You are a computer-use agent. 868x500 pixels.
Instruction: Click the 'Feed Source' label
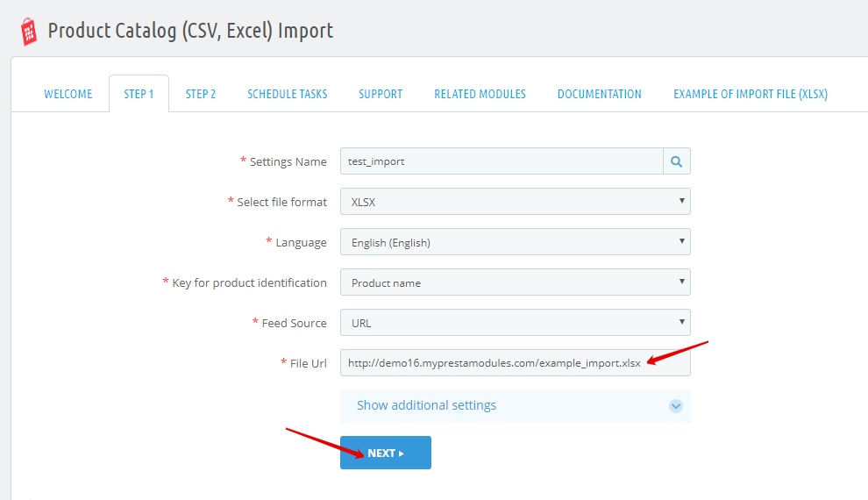coord(294,324)
